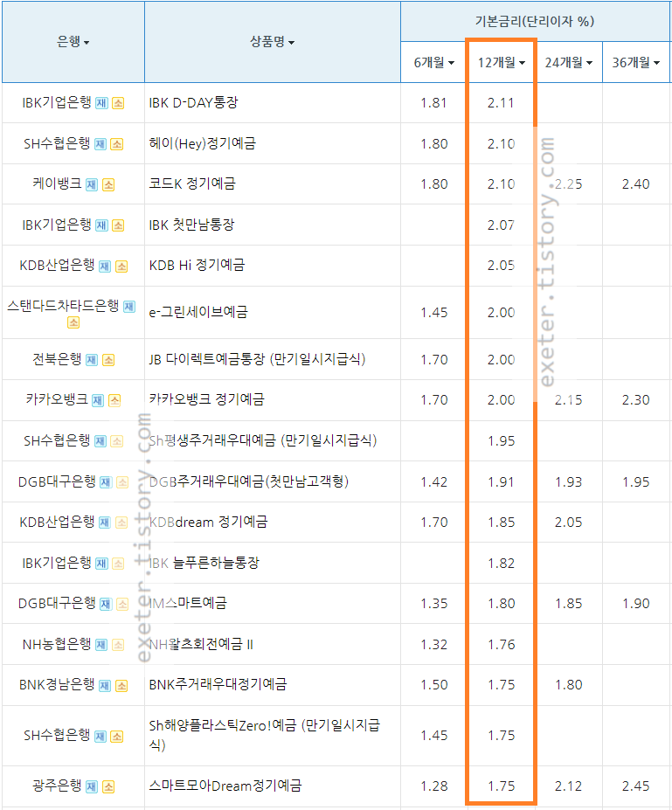
Task: Click the blue 재 icon beside 광주은행
Action: (92, 786)
